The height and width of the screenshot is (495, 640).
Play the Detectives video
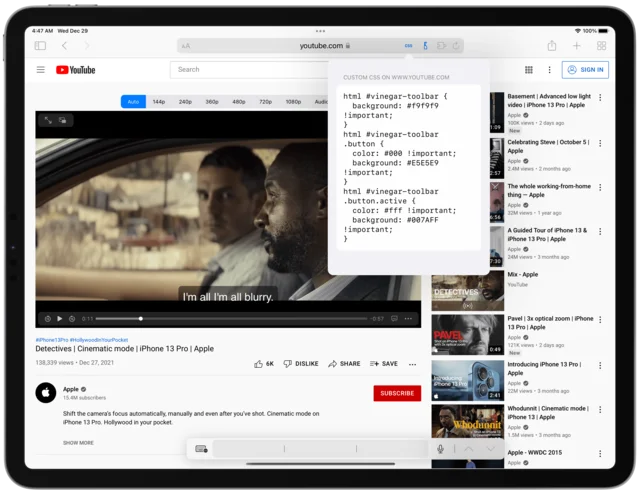click(x=60, y=319)
